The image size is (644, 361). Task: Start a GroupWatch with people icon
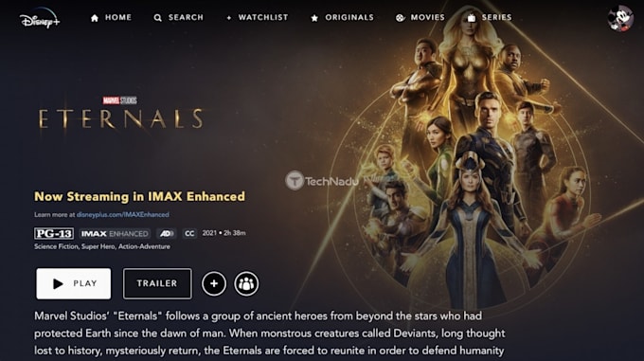246,283
